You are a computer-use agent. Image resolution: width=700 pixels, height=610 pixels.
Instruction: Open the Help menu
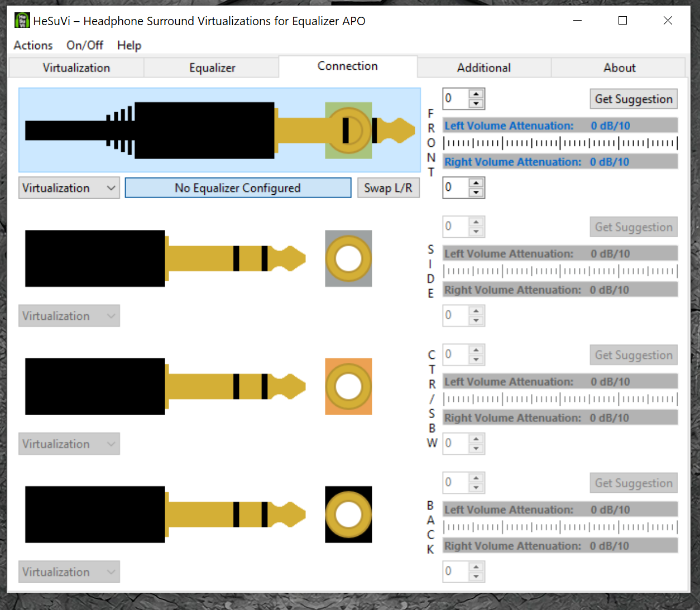[x=129, y=45]
